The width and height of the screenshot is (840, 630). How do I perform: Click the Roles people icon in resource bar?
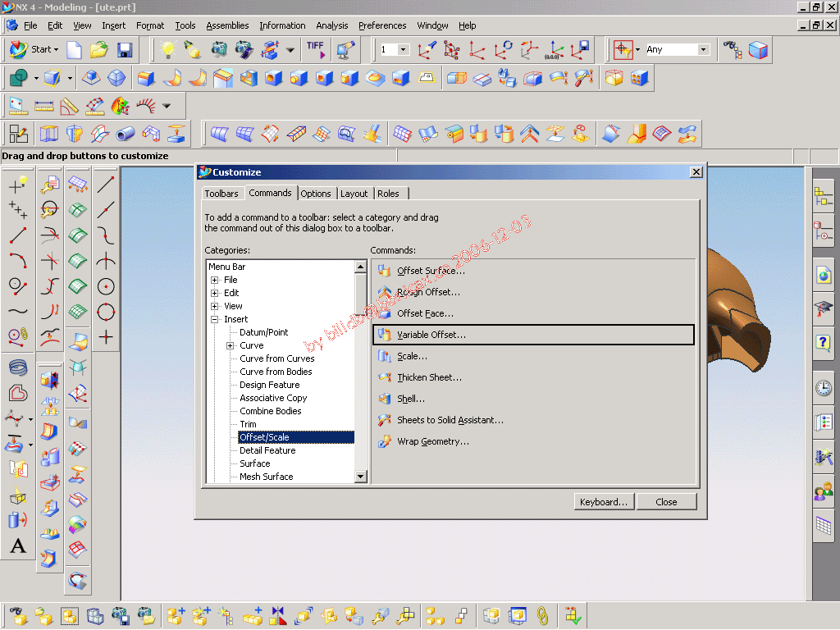[824, 491]
